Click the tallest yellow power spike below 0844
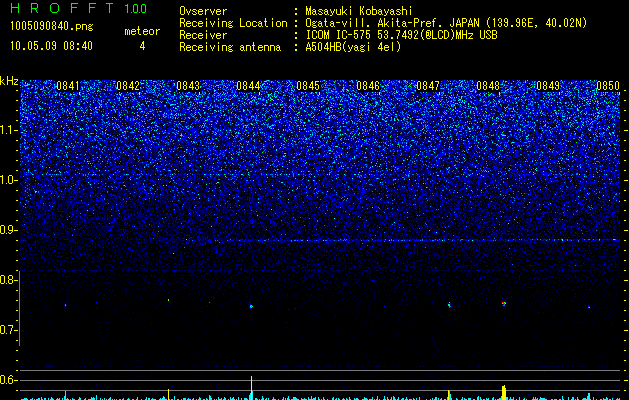Viewport: 629px width, 400px height. [x=251, y=388]
